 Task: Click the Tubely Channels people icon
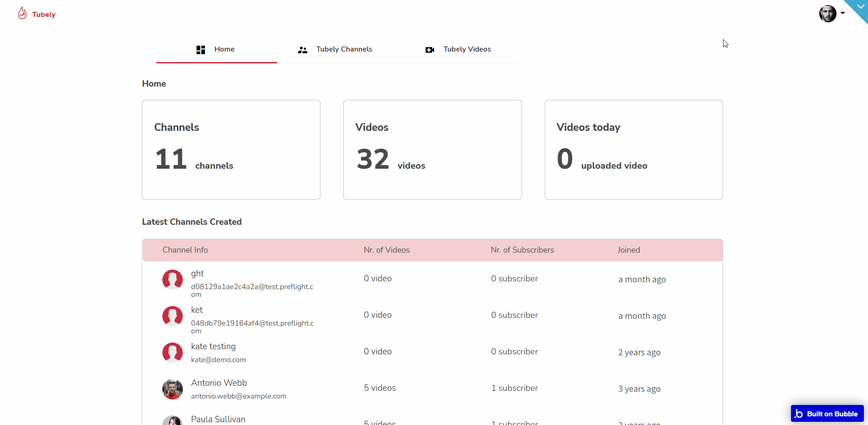pyautogui.click(x=303, y=50)
